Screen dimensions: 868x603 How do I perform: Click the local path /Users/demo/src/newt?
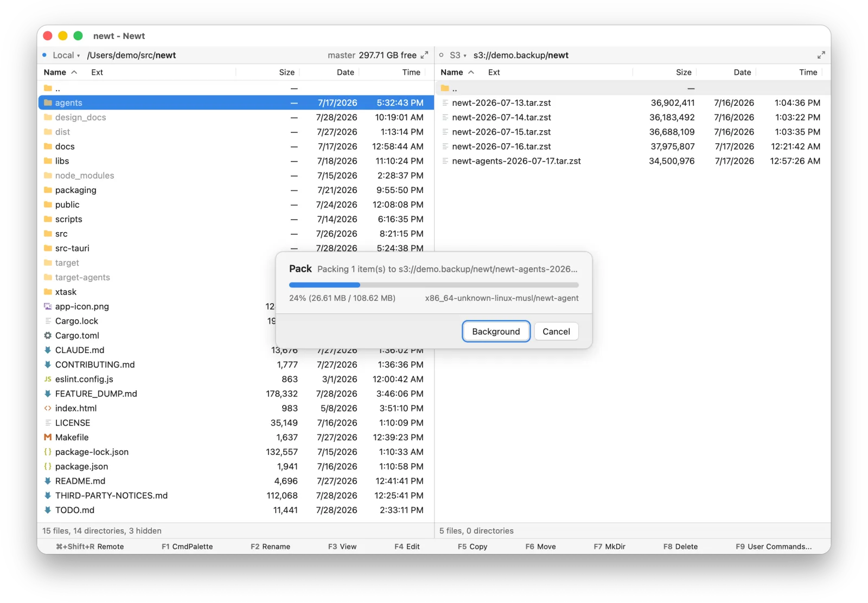(x=131, y=55)
